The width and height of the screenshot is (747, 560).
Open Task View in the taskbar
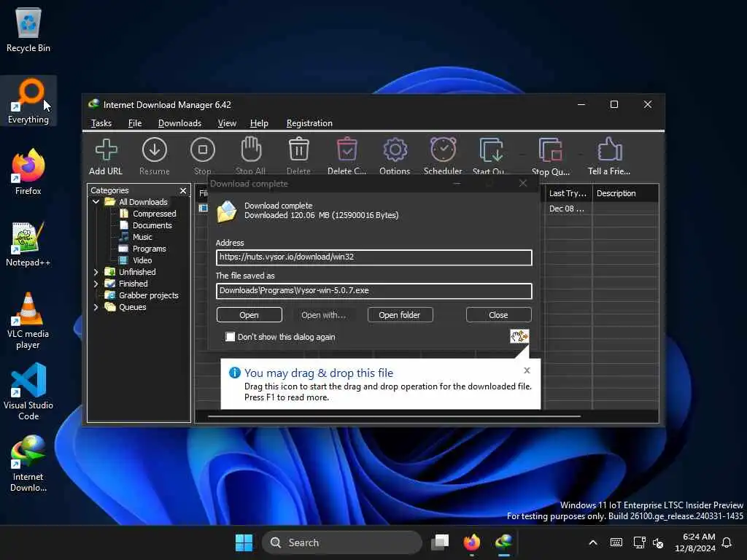point(440,542)
